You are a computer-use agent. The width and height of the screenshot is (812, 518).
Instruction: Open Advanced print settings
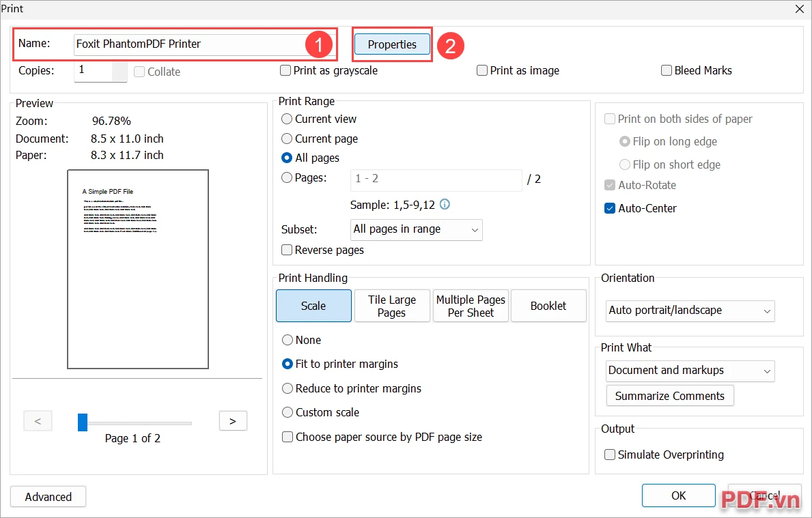pyautogui.click(x=48, y=497)
